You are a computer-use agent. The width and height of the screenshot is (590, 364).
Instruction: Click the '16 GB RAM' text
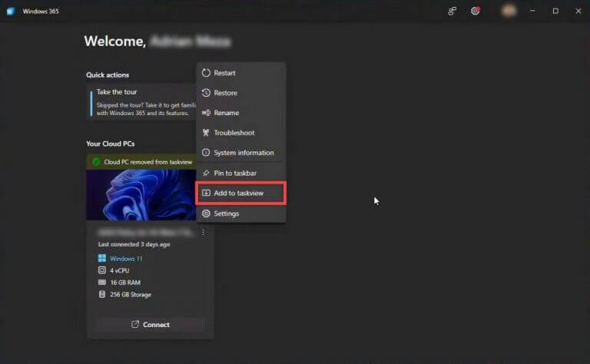(x=125, y=283)
